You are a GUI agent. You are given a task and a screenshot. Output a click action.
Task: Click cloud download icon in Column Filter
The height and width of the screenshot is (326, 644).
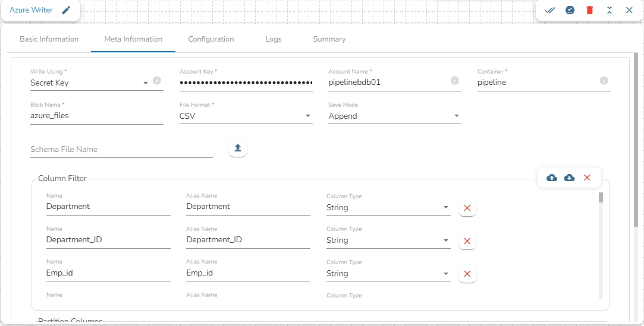(x=569, y=178)
